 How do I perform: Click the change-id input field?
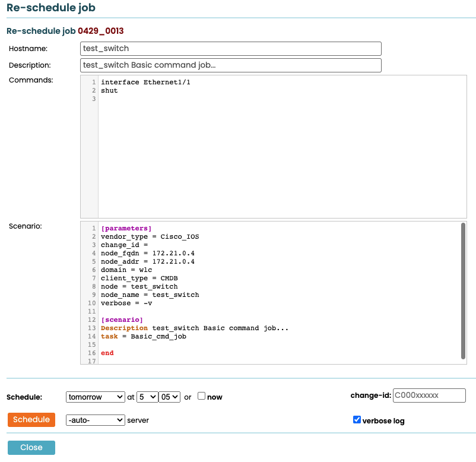[429, 395]
